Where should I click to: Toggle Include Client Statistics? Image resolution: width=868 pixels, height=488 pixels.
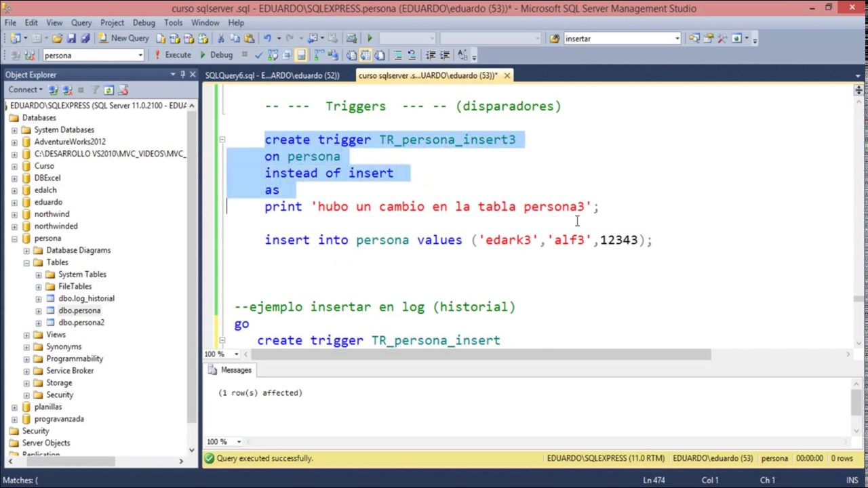[334, 55]
